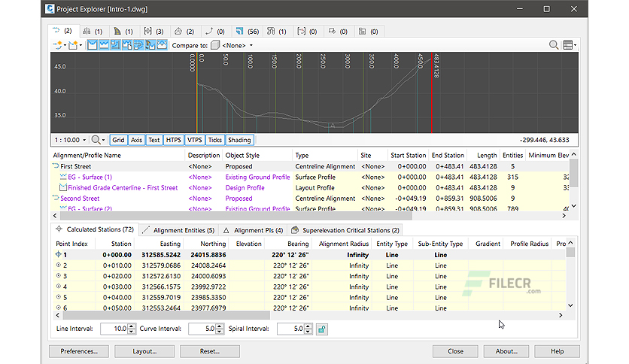Toggle the first profile view display icon
This screenshot has width=629, height=364.
pyautogui.click(x=93, y=45)
